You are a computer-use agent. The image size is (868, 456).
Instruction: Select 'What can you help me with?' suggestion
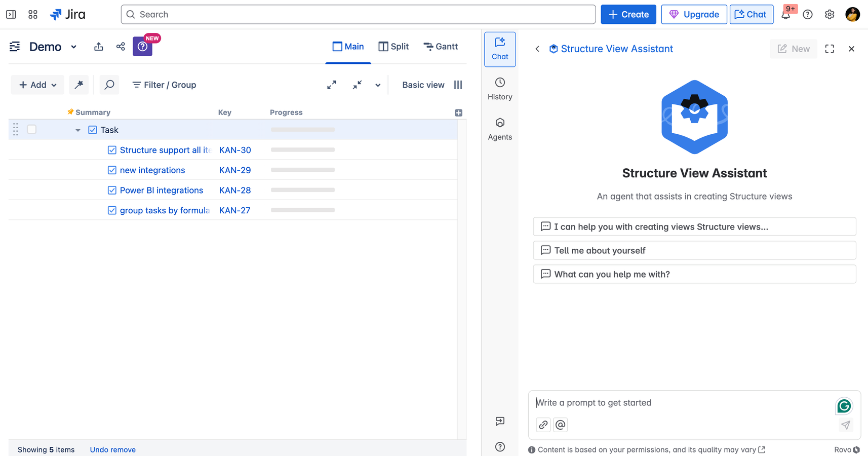(x=694, y=274)
